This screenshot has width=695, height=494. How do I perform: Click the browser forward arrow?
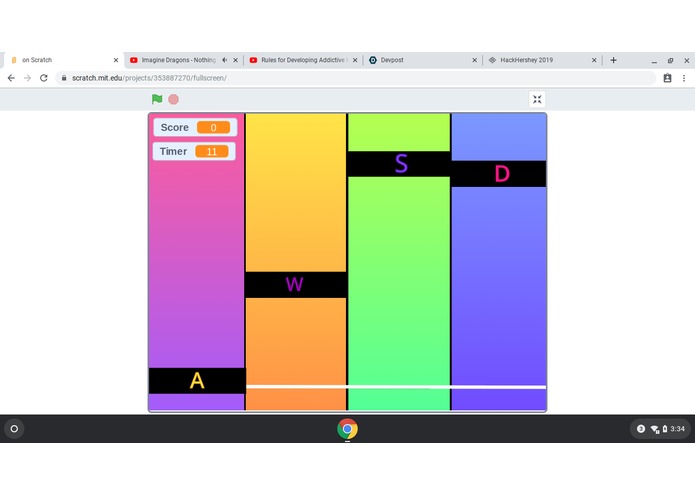pyautogui.click(x=27, y=78)
